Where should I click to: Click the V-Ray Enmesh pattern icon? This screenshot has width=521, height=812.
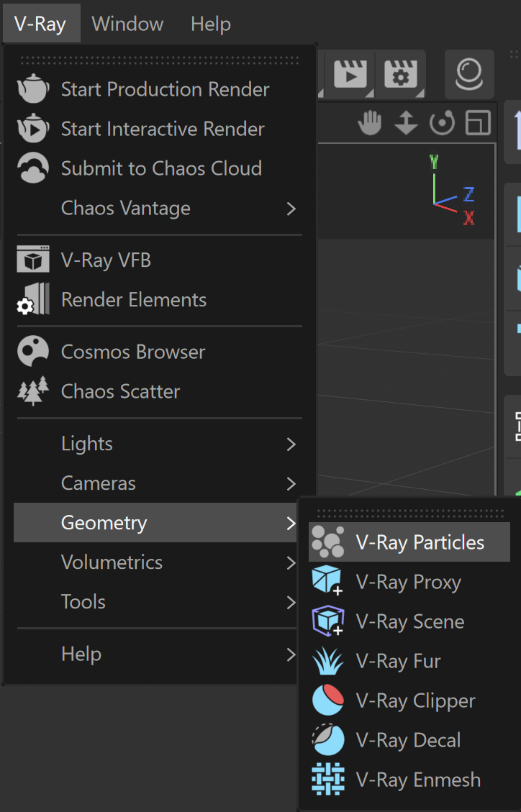(327, 779)
